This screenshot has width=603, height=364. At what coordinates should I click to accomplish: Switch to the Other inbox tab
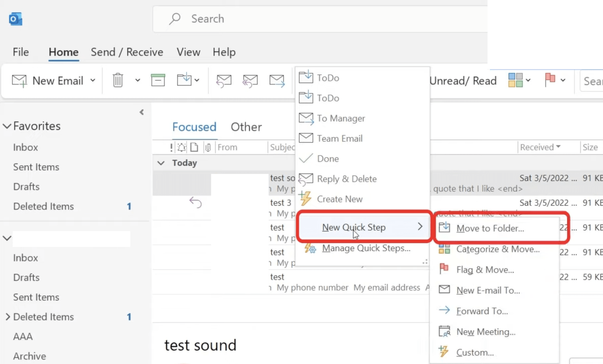[x=246, y=127]
